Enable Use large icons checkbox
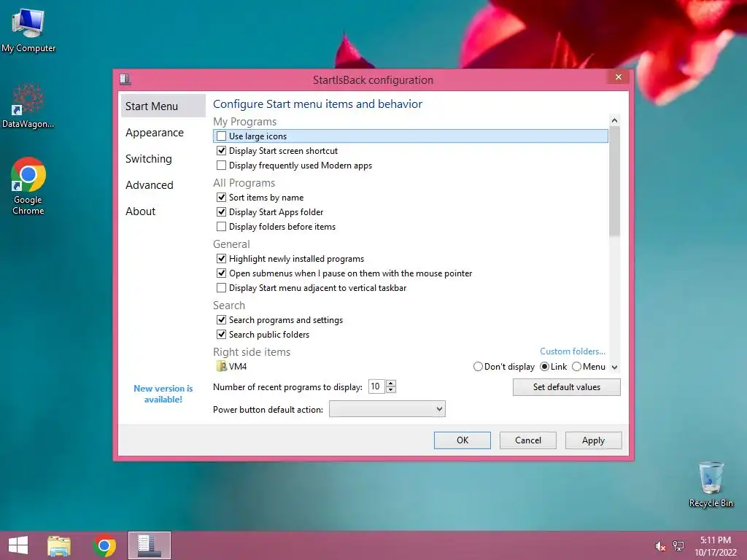 pos(221,136)
